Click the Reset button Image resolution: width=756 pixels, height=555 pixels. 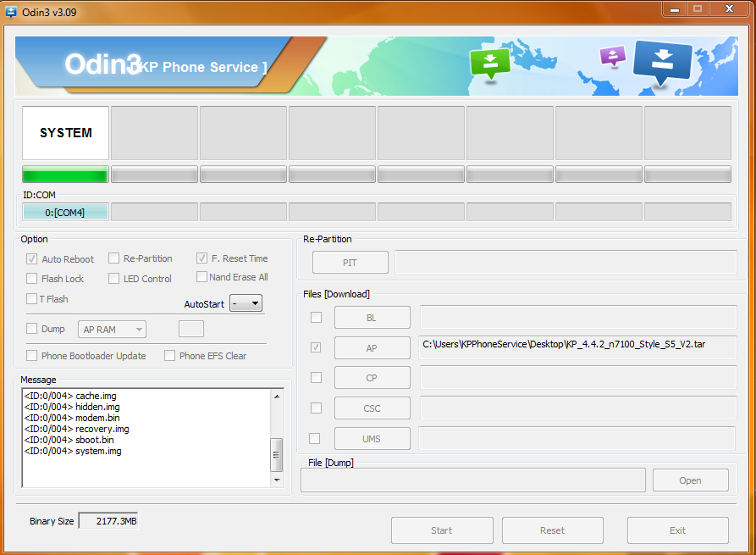point(553,530)
